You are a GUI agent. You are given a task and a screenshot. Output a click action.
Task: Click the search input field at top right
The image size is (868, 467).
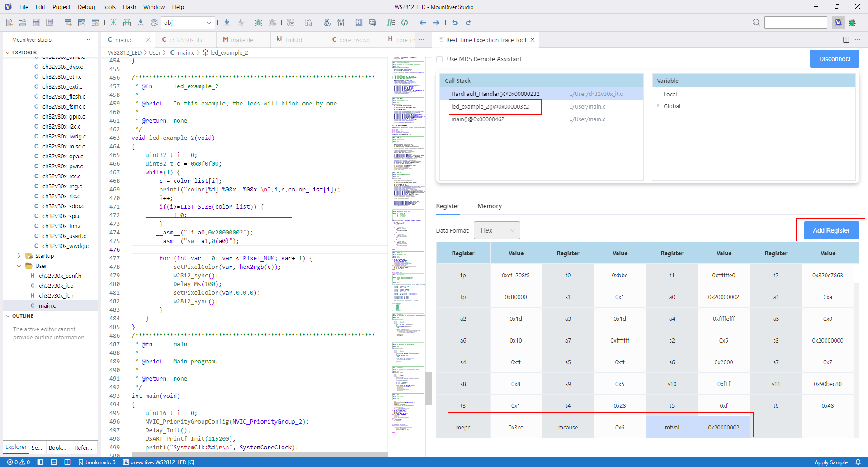tap(796, 23)
